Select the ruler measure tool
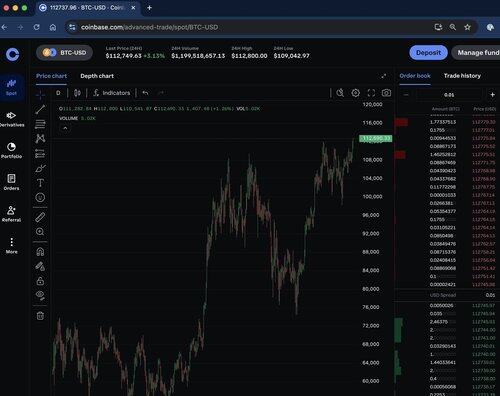 click(x=40, y=217)
